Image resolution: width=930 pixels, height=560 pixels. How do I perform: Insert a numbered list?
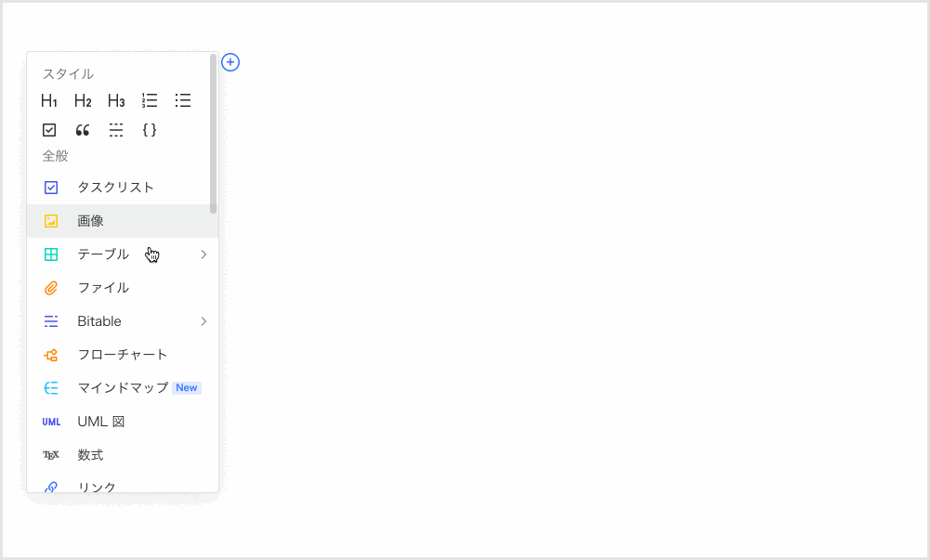150,101
